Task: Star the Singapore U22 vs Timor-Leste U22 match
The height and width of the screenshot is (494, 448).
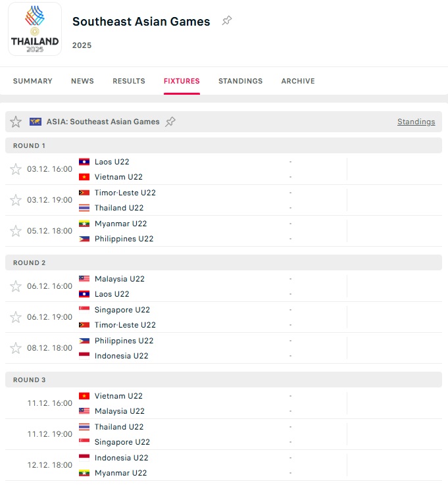Action: click(x=16, y=317)
